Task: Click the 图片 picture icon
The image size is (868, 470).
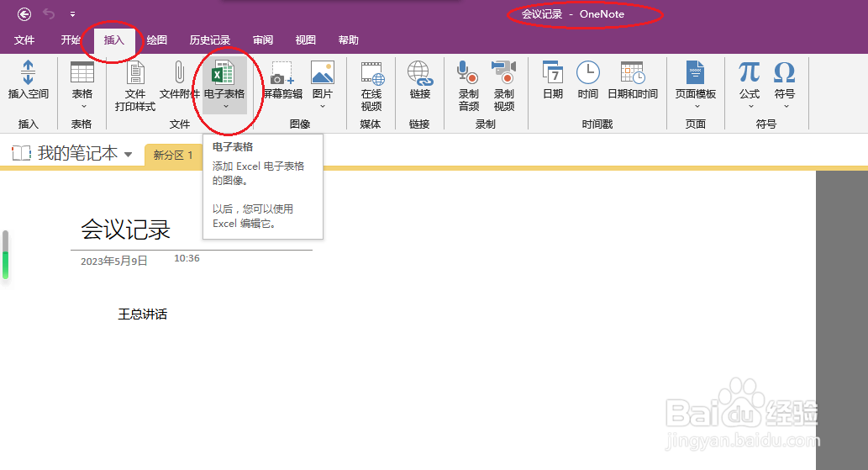Action: (x=322, y=72)
